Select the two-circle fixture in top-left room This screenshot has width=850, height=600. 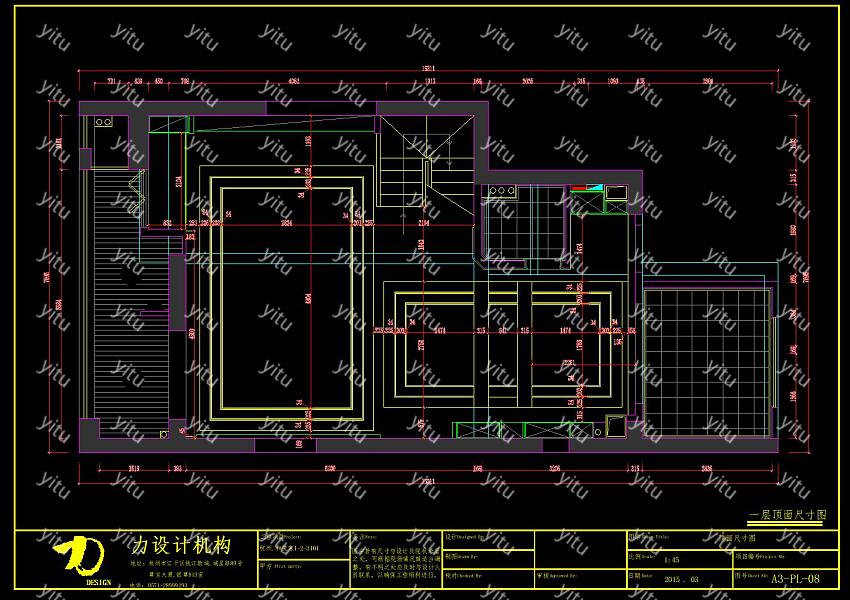(105, 121)
